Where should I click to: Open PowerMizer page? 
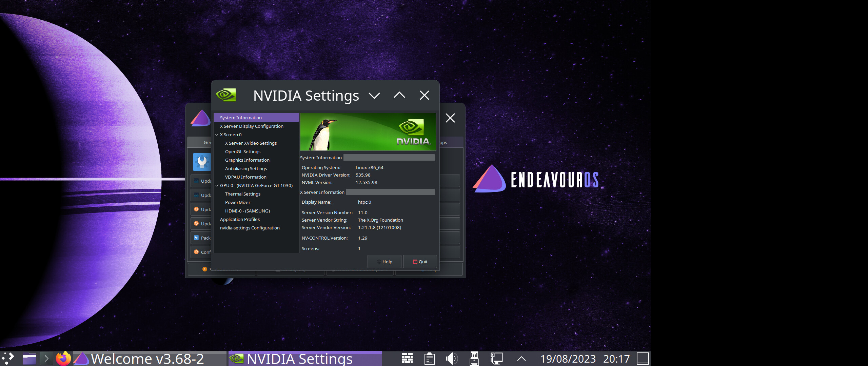[238, 202]
